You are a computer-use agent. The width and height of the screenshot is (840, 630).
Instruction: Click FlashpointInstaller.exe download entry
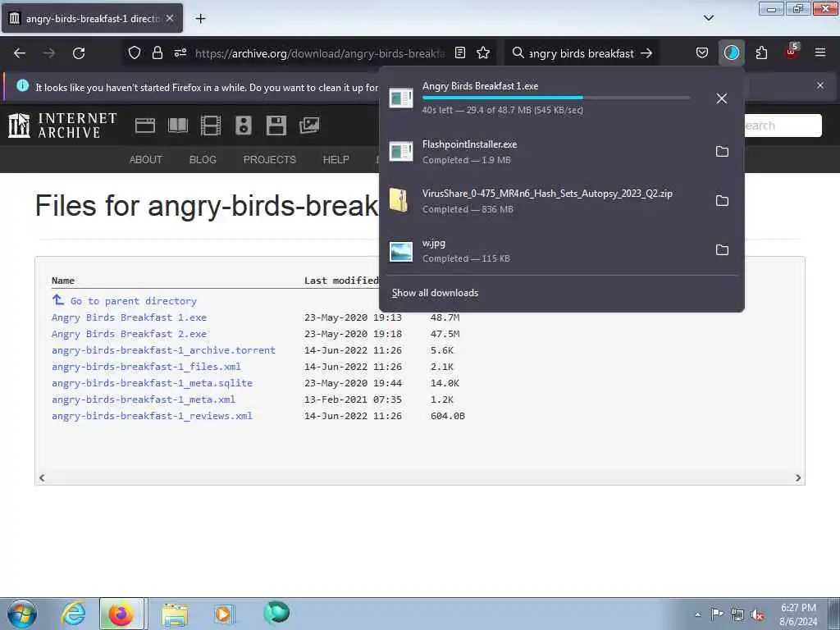(561, 152)
